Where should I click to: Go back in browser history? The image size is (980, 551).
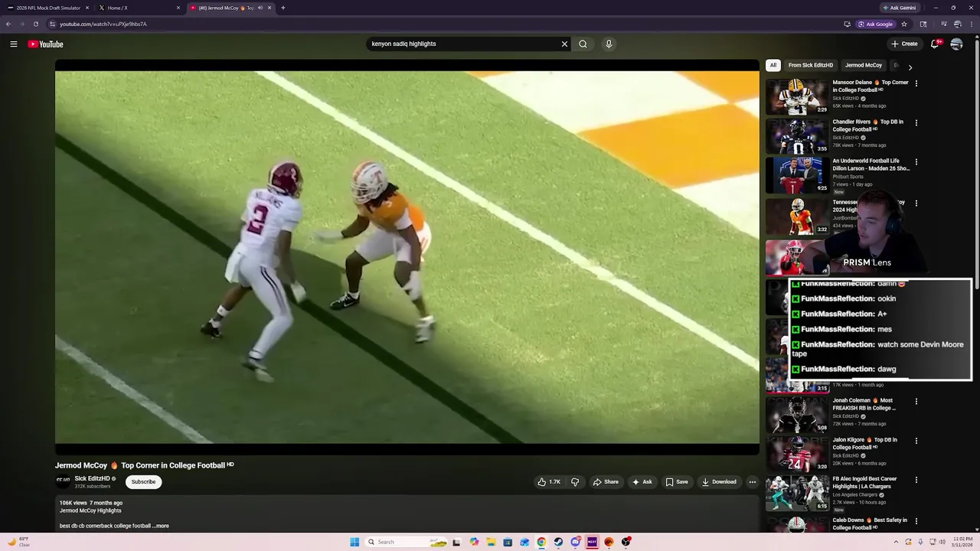(x=8, y=24)
